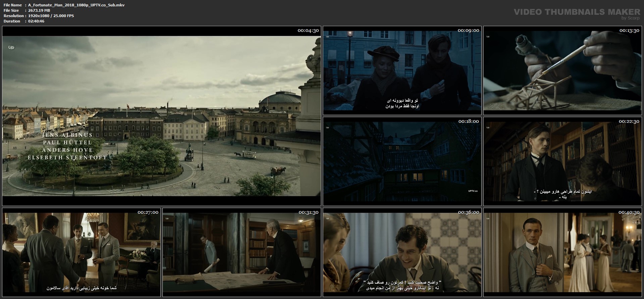Click the "Duration" label
The width and height of the screenshot is (644, 299).
(12, 21)
